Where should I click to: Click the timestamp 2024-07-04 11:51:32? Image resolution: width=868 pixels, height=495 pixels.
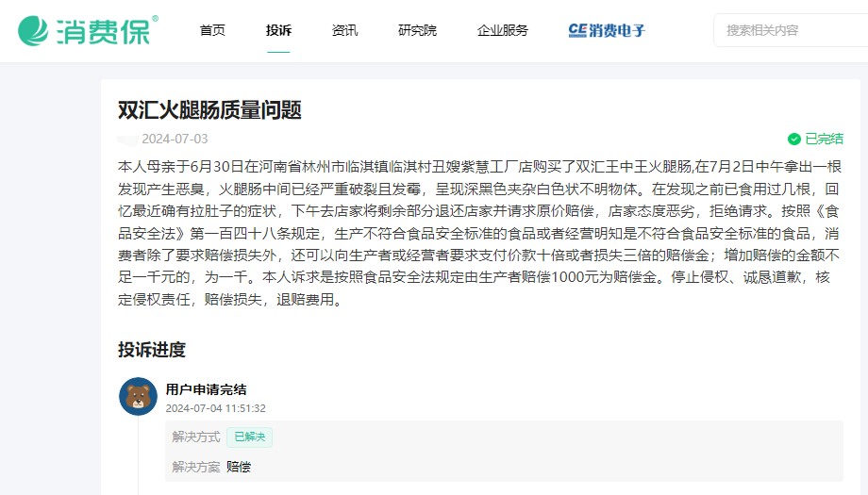coord(216,408)
